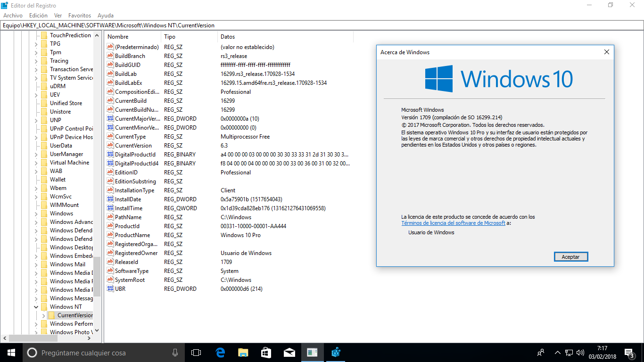The image size is (644, 362).
Task: Open the Favoritos menu
Action: click(x=80, y=16)
